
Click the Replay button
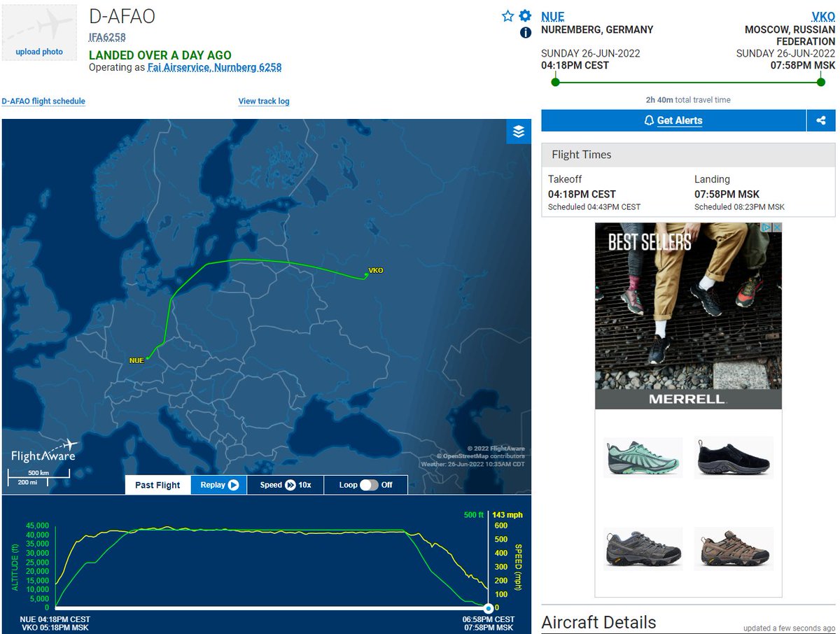pyautogui.click(x=219, y=485)
